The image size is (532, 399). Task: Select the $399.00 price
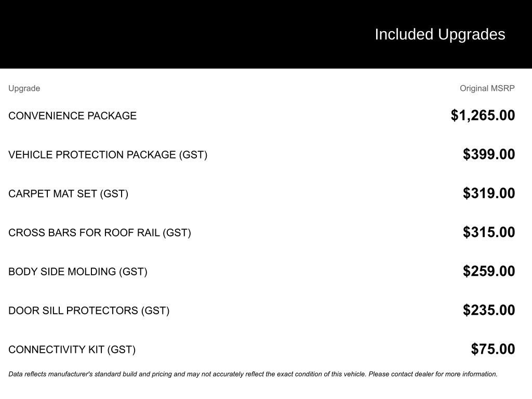(x=489, y=154)
